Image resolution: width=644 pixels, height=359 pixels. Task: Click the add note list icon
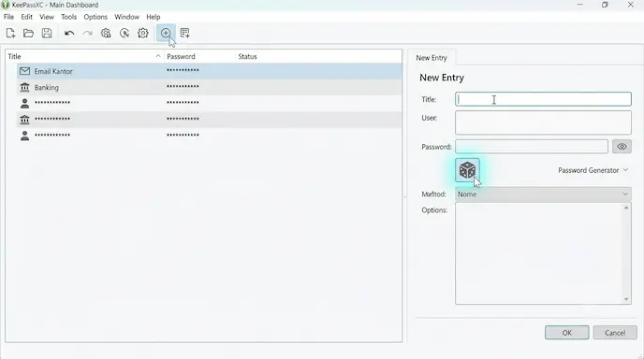click(184, 34)
